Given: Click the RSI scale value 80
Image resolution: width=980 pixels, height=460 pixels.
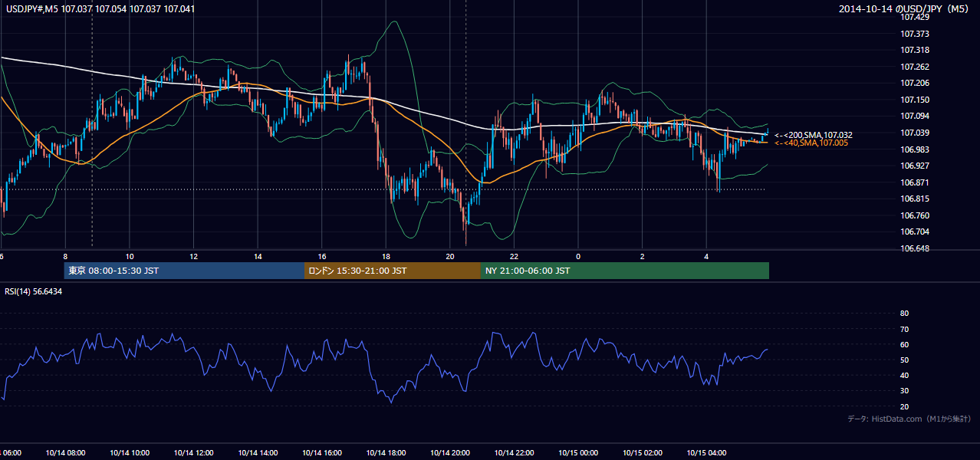Looking at the screenshot, I should click(x=904, y=314).
